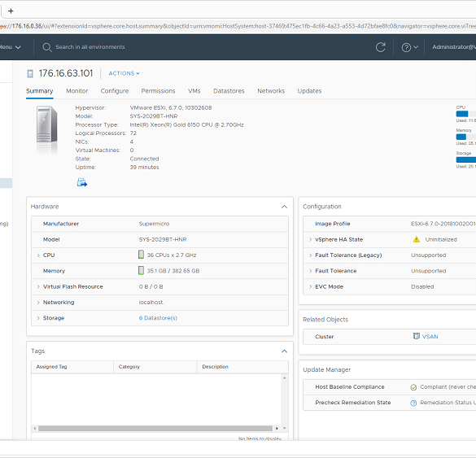This screenshot has width=476, height=458.
Task: Switch to the Monitor tab
Action: [77, 91]
